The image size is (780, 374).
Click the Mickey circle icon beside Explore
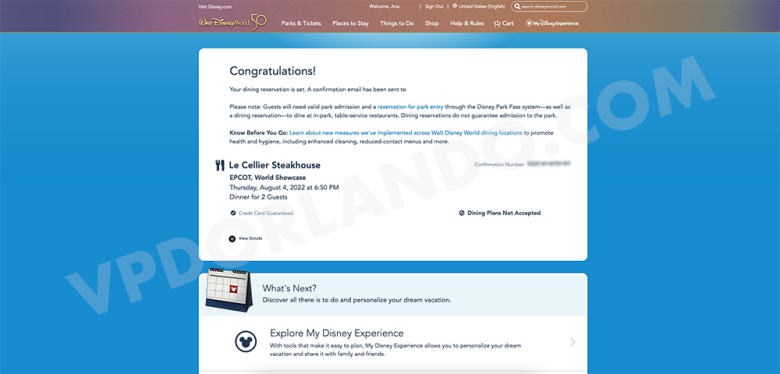coord(246,342)
